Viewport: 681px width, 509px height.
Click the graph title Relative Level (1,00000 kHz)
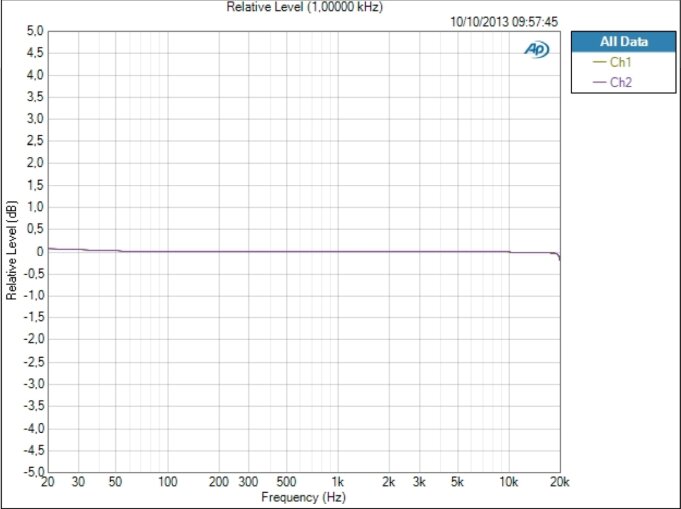[x=304, y=7]
